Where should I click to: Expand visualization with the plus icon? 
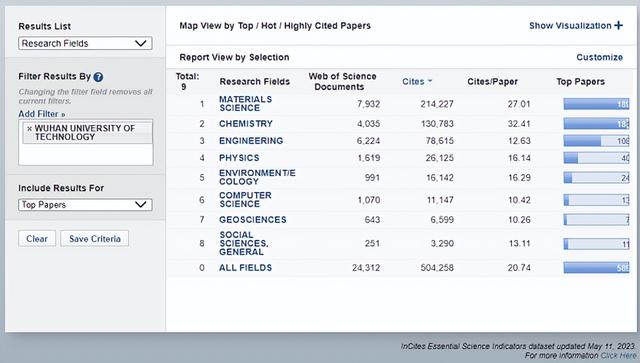coord(618,25)
